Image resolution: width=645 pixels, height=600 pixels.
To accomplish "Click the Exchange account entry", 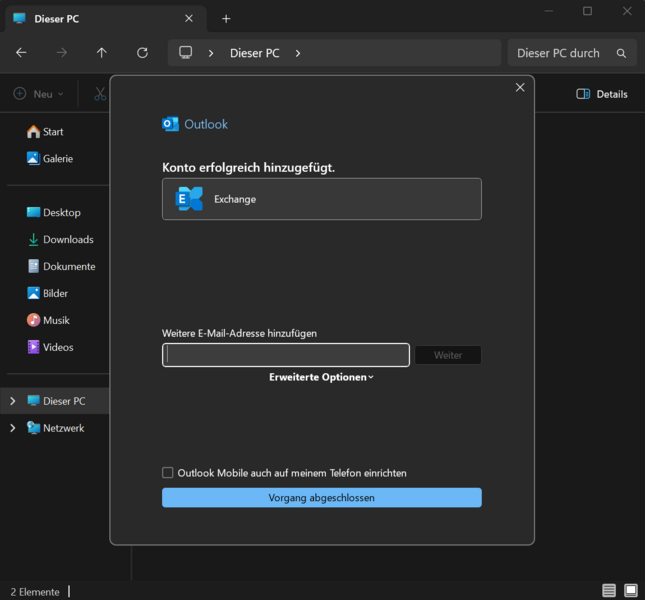I will pyautogui.click(x=322, y=199).
